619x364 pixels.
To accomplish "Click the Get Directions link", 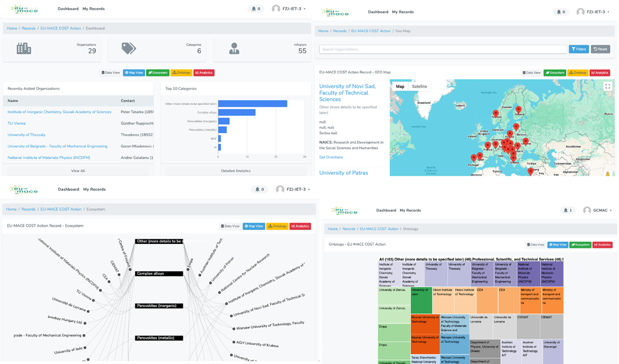I will [331, 157].
